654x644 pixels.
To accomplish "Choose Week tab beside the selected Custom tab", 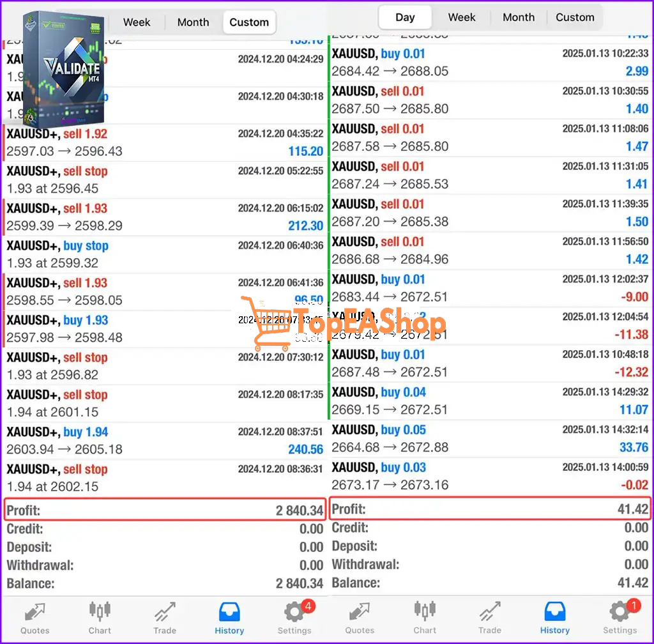I will [137, 22].
